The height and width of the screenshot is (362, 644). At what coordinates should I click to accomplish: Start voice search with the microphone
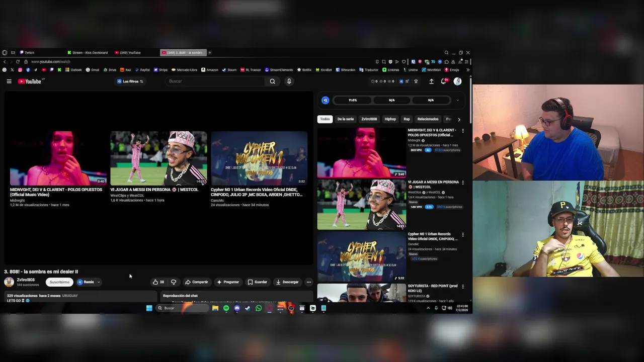click(289, 81)
